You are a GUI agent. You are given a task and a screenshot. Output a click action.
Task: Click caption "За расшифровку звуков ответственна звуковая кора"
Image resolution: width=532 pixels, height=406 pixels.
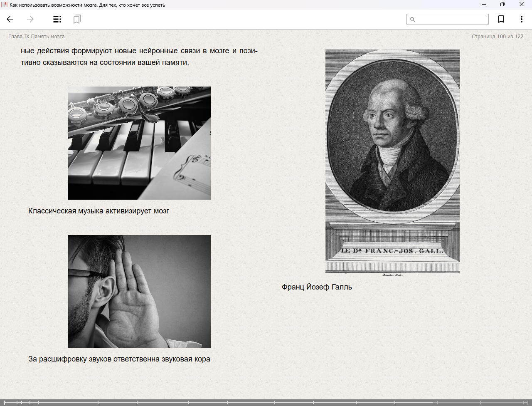pyautogui.click(x=119, y=359)
